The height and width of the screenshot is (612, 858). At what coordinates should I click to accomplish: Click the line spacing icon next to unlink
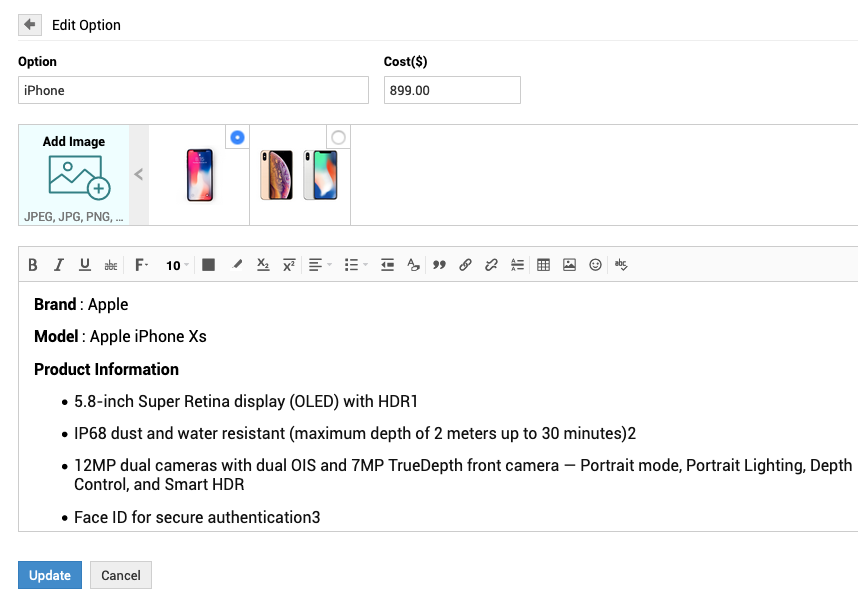pos(517,265)
